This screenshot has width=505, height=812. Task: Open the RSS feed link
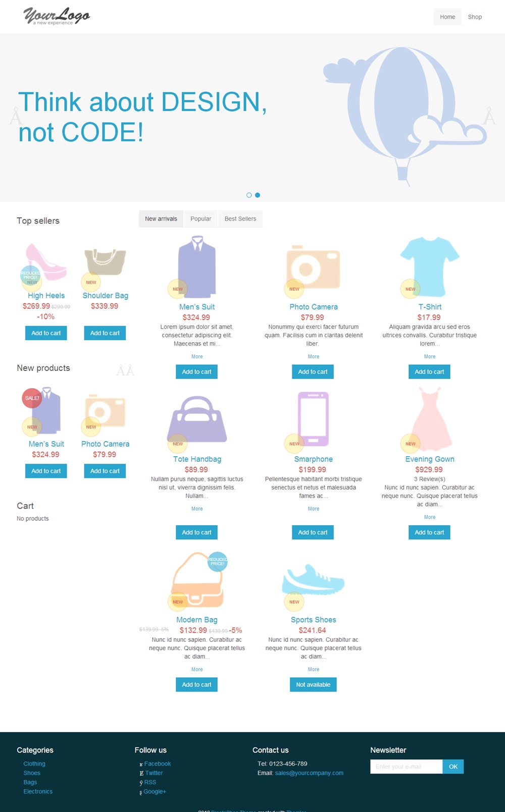pyautogui.click(x=150, y=782)
